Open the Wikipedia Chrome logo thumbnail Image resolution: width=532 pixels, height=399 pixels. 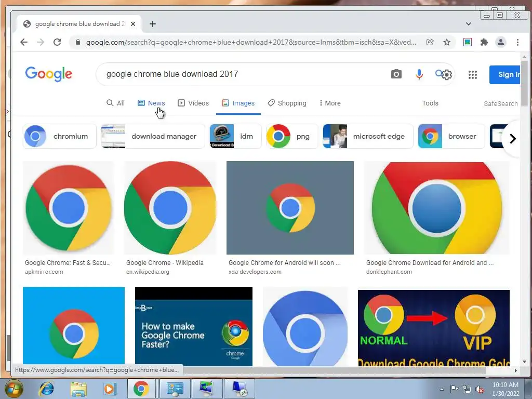[x=170, y=208]
